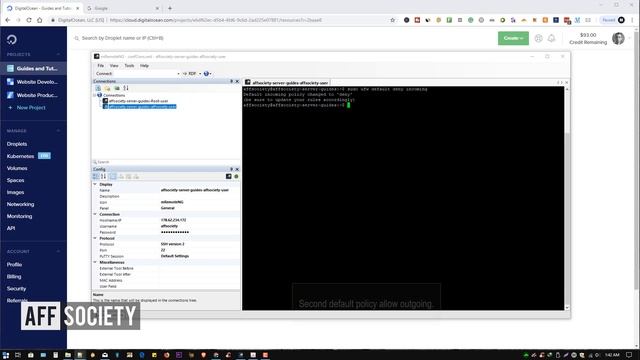640x360 pixels.
Task: Bookmark this page with the star icon
Action: tap(393, 20)
